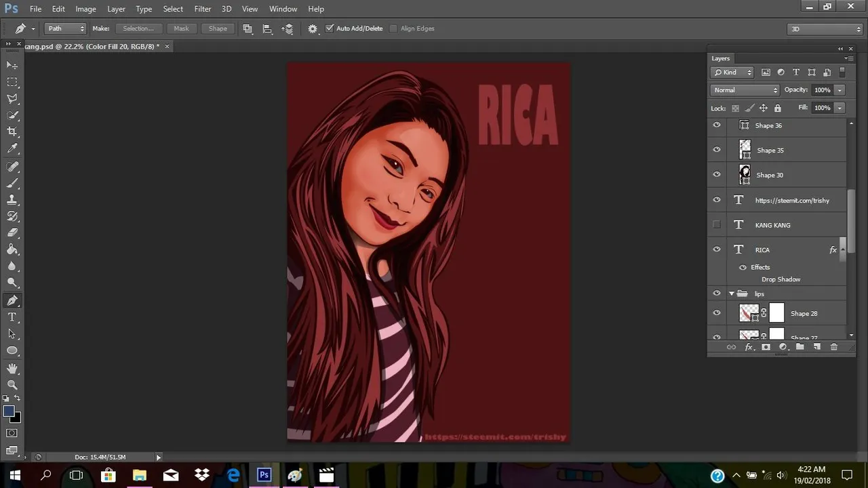Hide the Shape 36 layer
The width and height of the screenshot is (868, 488).
point(717,125)
